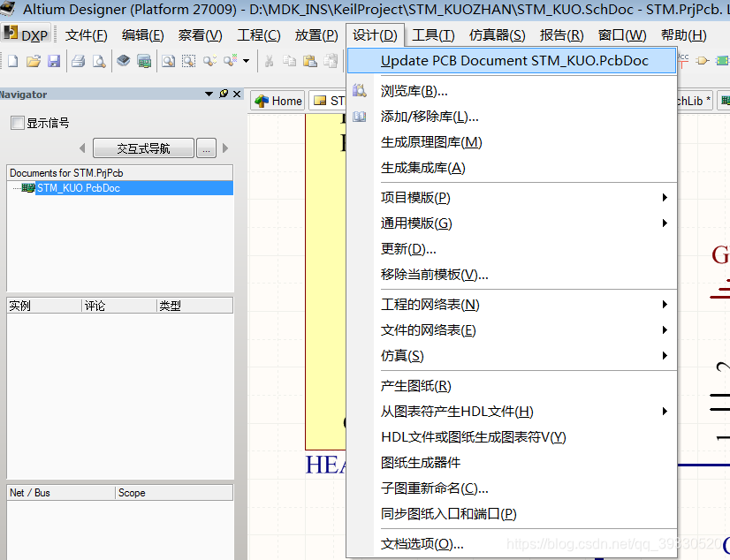Open zoom toolbar dropdown arrow
Image resolution: width=730 pixels, height=560 pixels.
[246, 61]
